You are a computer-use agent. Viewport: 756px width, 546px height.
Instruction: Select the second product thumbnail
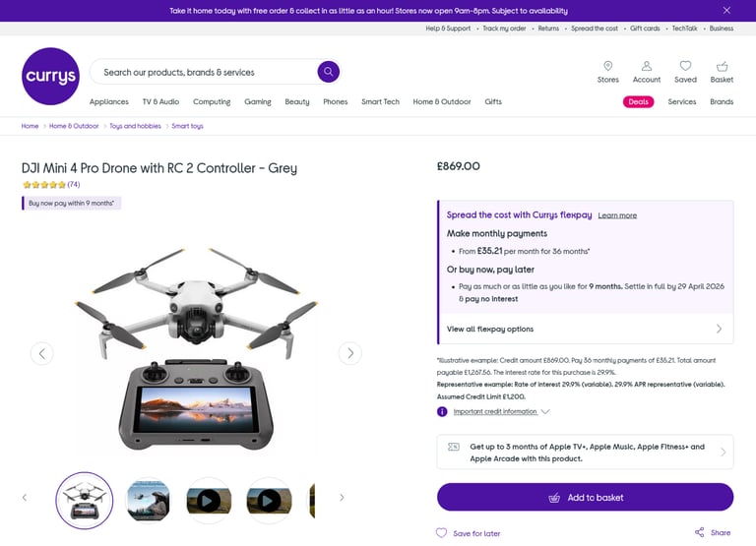coord(148,500)
